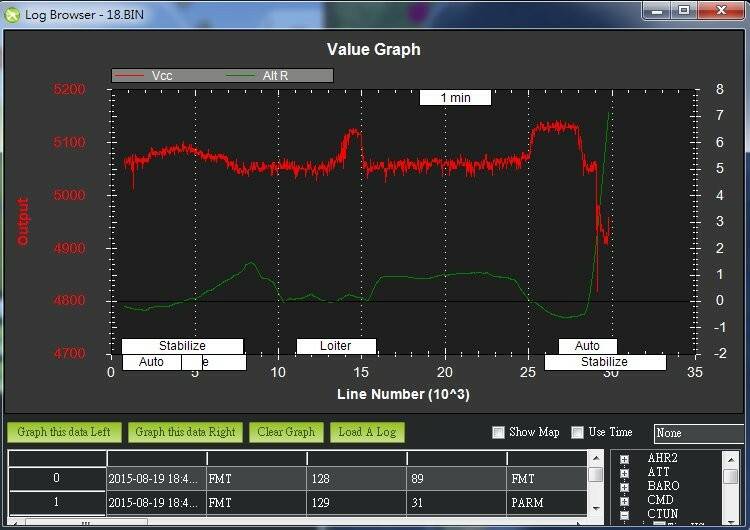The width and height of the screenshot is (750, 530).
Task: Expand the CMD tree node
Action: point(624,501)
